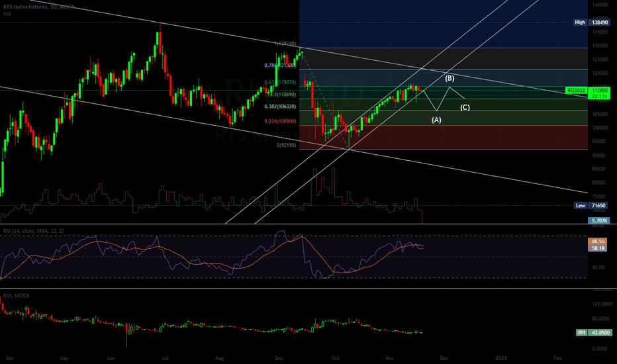Click 130000 on the price axis
Image resolution: width=617 pixels, height=364 pixels.
tap(599, 46)
